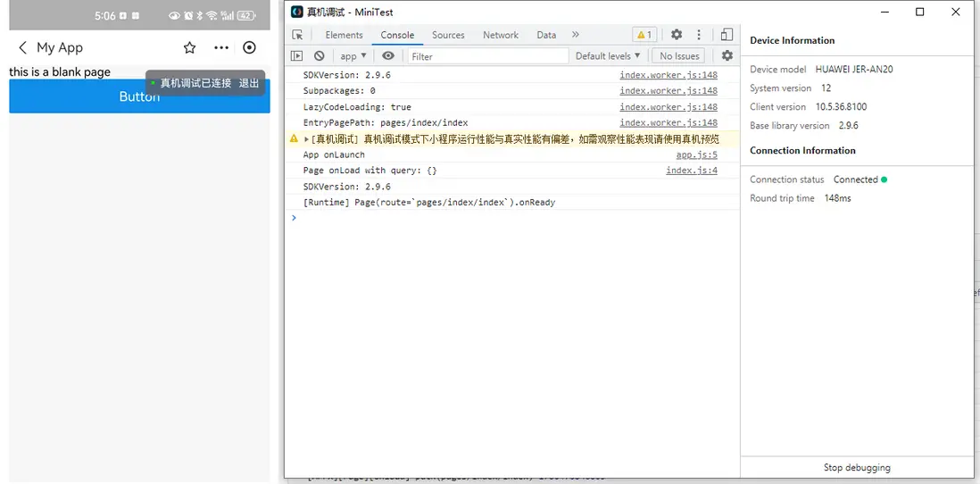The height and width of the screenshot is (484, 980).
Task: Tap the blue Button on the phone page
Action: tap(139, 96)
